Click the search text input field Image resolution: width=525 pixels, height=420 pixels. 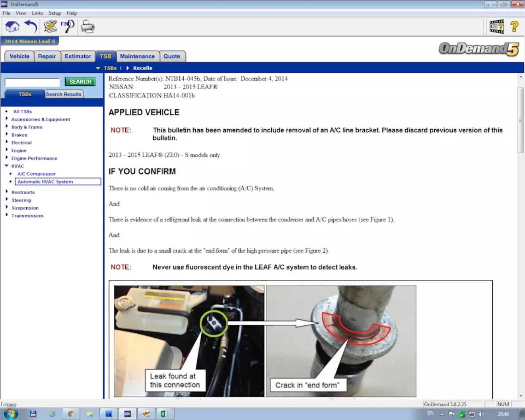[32, 82]
